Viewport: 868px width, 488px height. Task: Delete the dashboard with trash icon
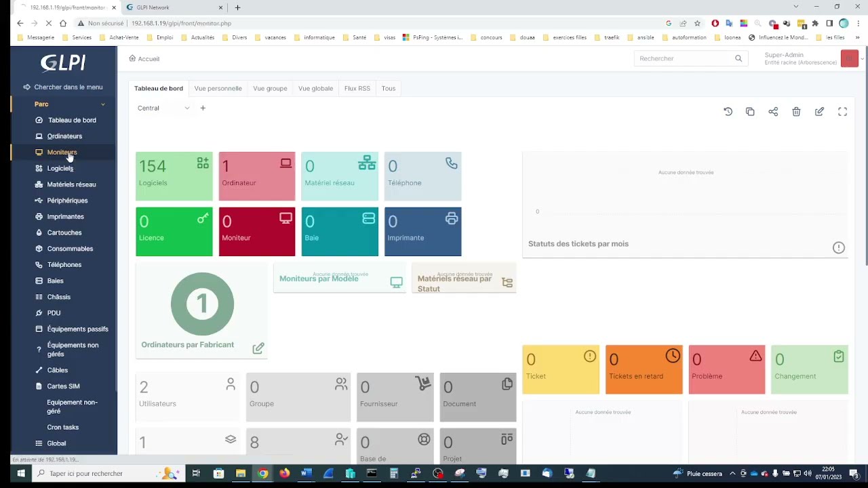[796, 112]
